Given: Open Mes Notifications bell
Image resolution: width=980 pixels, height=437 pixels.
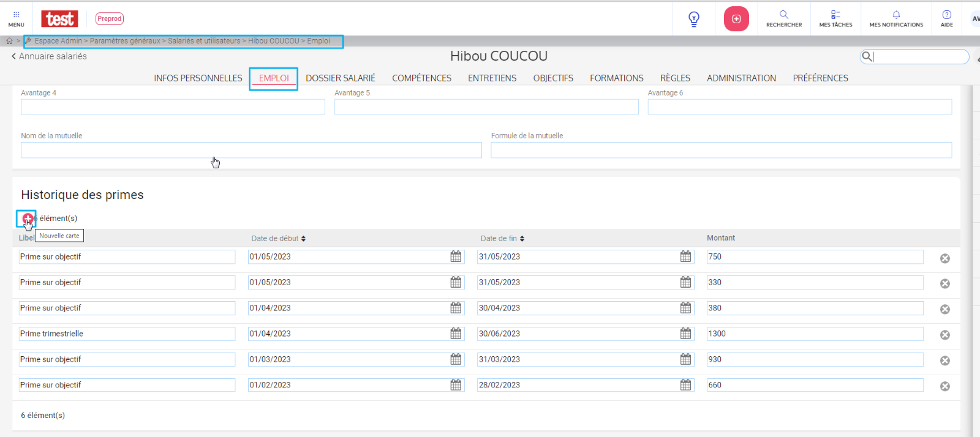Looking at the screenshot, I should tap(895, 18).
